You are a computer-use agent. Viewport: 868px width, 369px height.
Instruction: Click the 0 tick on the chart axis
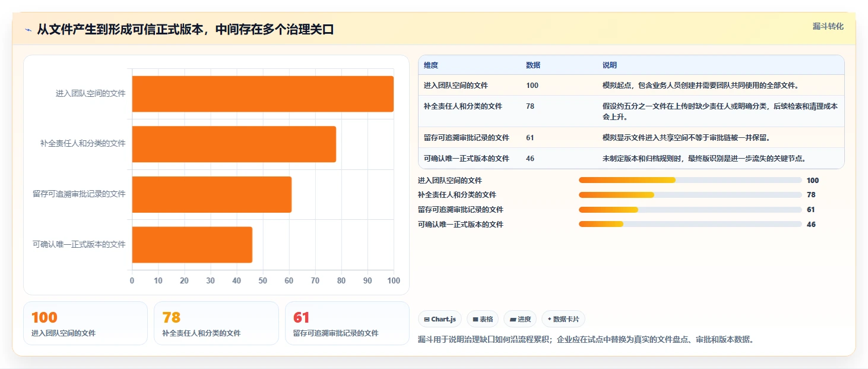point(132,280)
